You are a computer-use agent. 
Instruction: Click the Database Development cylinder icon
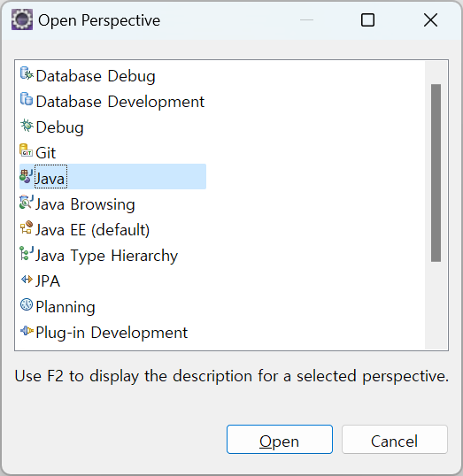coord(27,100)
